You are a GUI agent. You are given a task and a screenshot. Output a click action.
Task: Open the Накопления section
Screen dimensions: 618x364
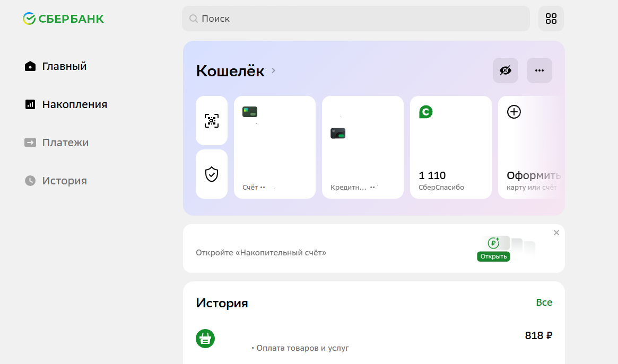click(x=66, y=104)
